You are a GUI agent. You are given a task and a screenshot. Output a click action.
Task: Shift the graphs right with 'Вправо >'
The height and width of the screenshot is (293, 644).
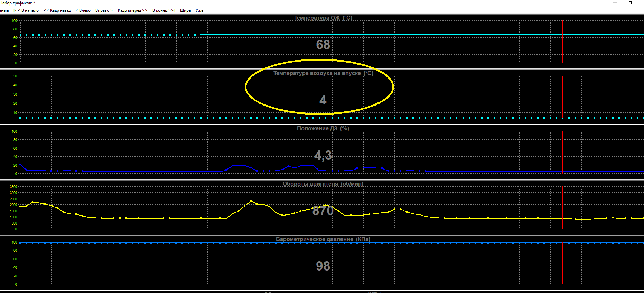(104, 10)
